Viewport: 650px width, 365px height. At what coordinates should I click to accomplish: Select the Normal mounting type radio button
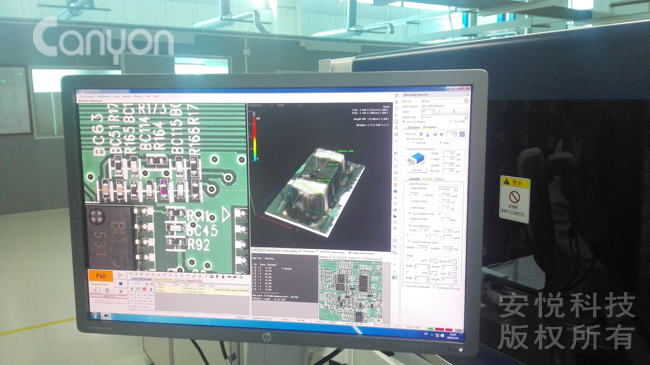point(414,142)
